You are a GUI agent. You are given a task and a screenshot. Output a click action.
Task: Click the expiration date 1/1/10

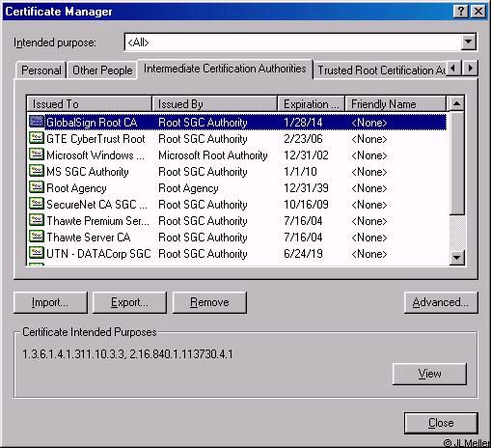[300, 171]
